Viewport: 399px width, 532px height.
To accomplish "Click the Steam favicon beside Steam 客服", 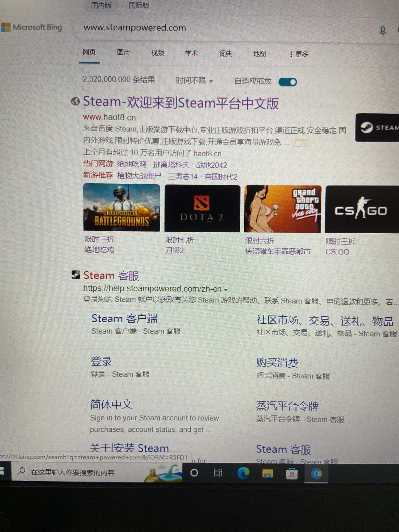I will click(x=76, y=274).
